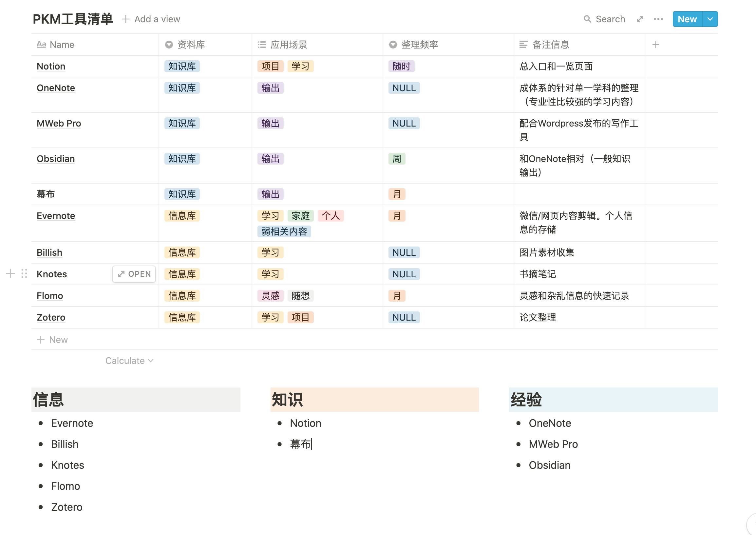Screen dimensions: 756x535
Task: Click the 应用场景 multi-select list icon
Action: (x=262, y=45)
